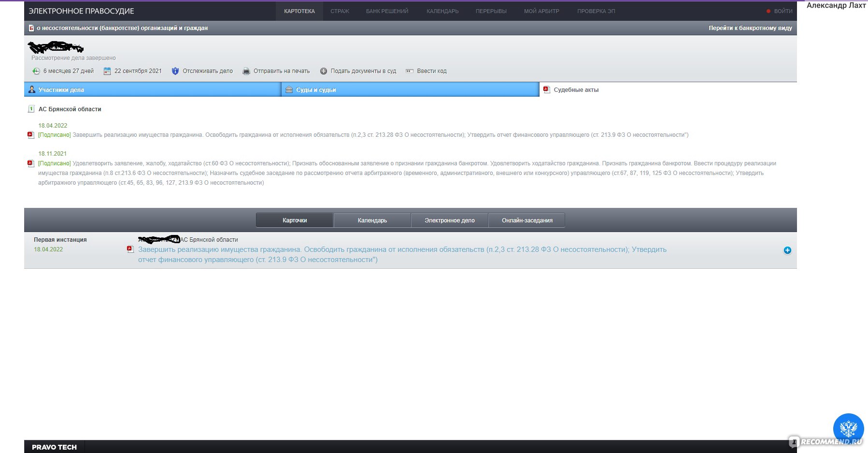This screenshot has height=453, width=868.
Task: Select the lower Календарь button
Action: pos(372,220)
